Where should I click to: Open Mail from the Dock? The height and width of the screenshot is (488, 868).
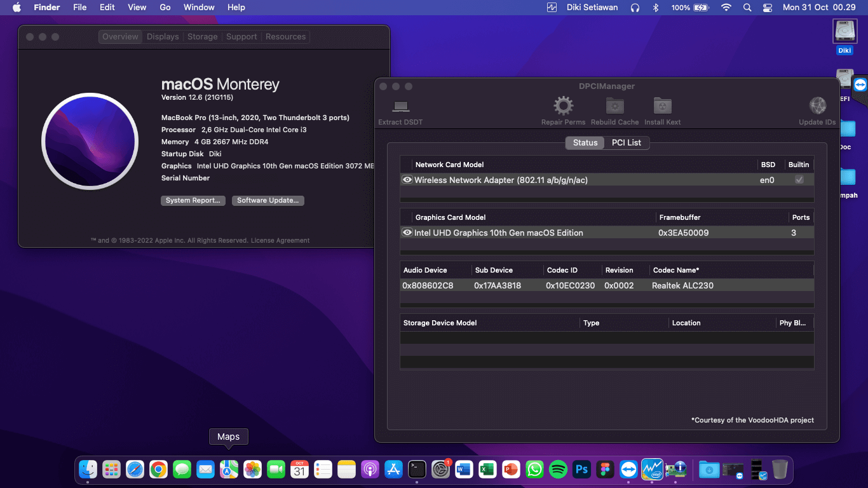pyautogui.click(x=205, y=470)
